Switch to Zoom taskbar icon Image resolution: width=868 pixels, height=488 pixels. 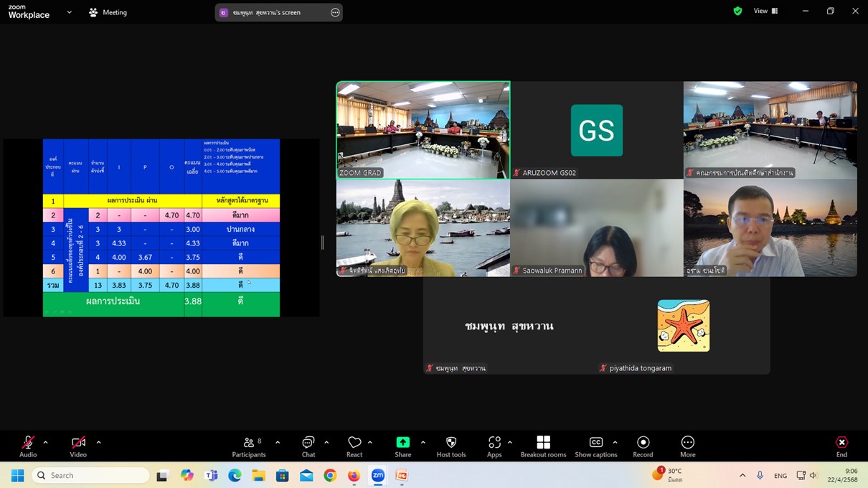point(378,475)
